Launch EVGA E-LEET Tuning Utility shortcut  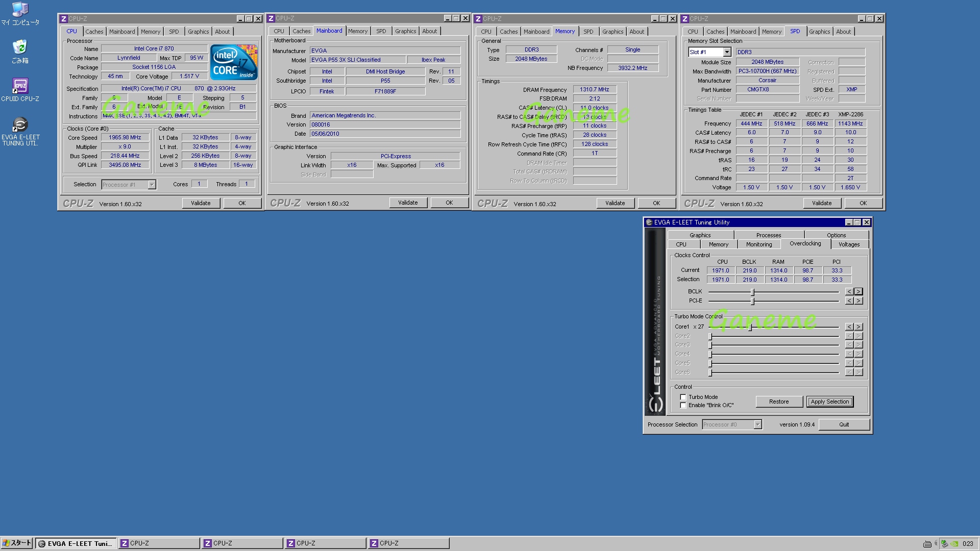pyautogui.click(x=20, y=124)
